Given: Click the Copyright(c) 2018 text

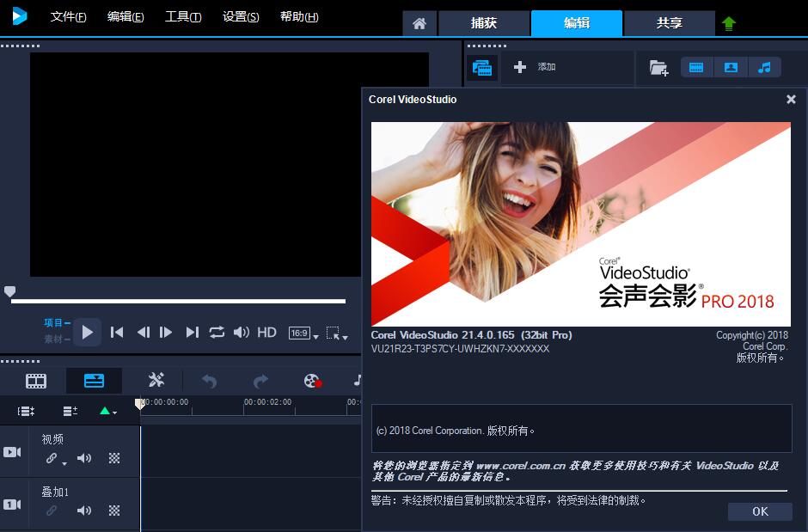Looking at the screenshot, I should (x=752, y=335).
